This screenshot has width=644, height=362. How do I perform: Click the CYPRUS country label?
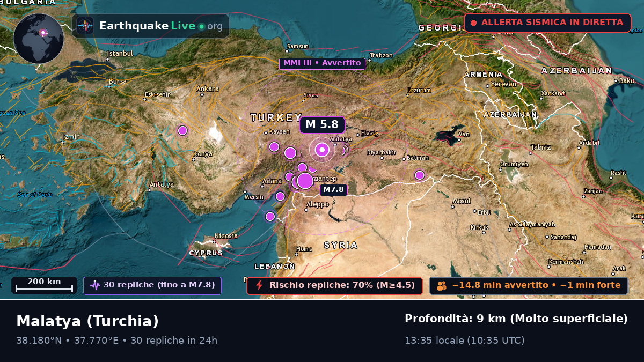tap(206, 253)
